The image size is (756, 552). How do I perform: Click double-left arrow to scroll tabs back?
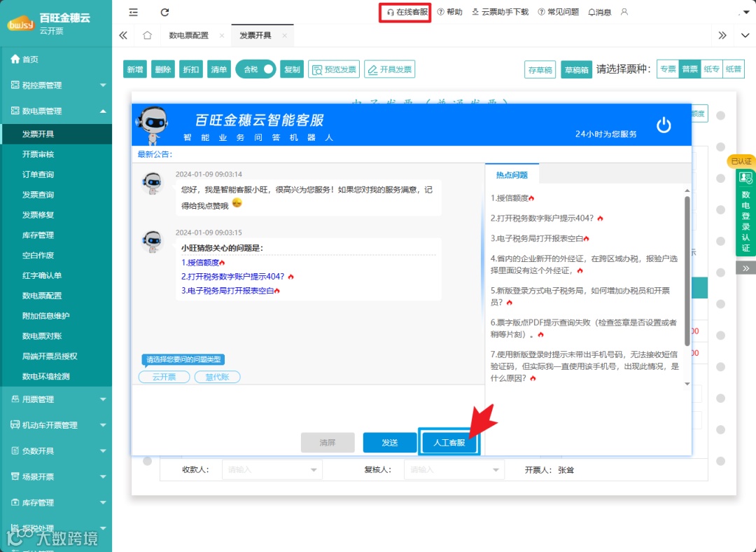(x=123, y=35)
